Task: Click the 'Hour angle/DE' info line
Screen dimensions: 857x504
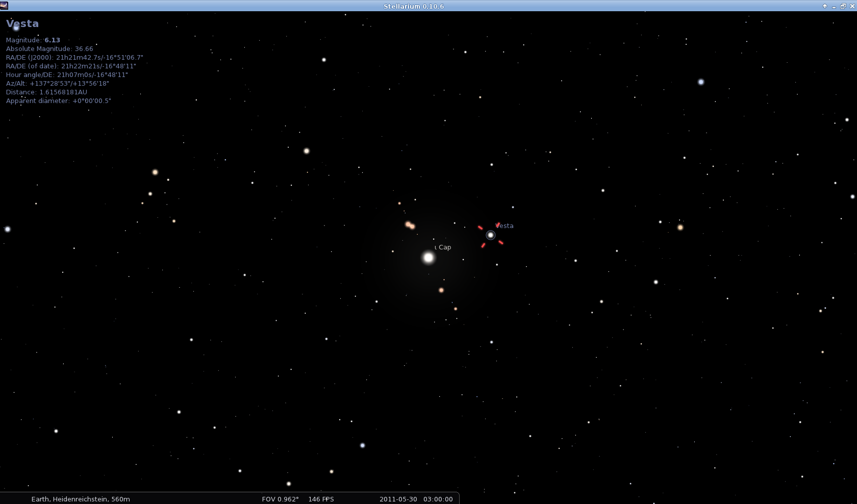Action: coord(67,74)
